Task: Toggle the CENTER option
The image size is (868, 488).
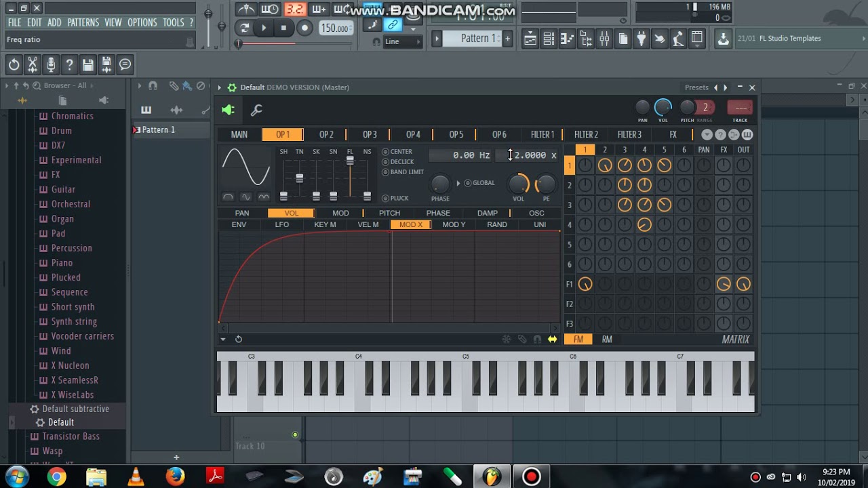Action: (x=397, y=152)
